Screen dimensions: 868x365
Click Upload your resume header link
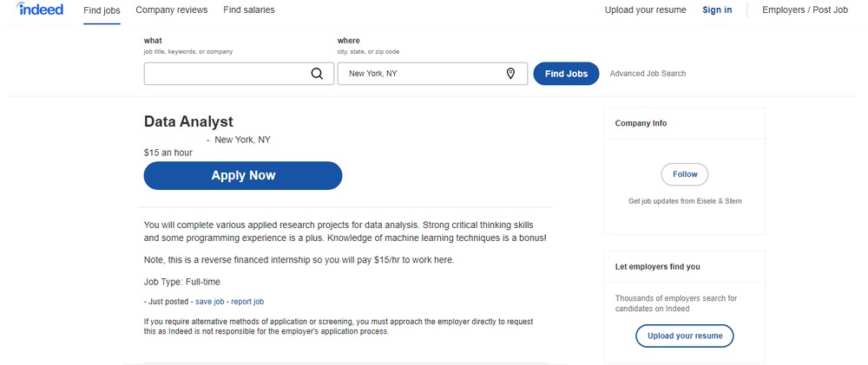click(x=645, y=10)
